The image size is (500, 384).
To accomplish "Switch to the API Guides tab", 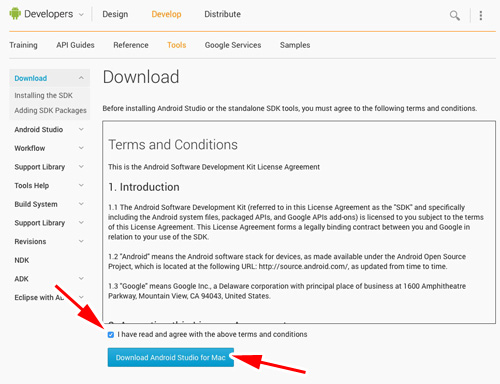I will tap(75, 45).
